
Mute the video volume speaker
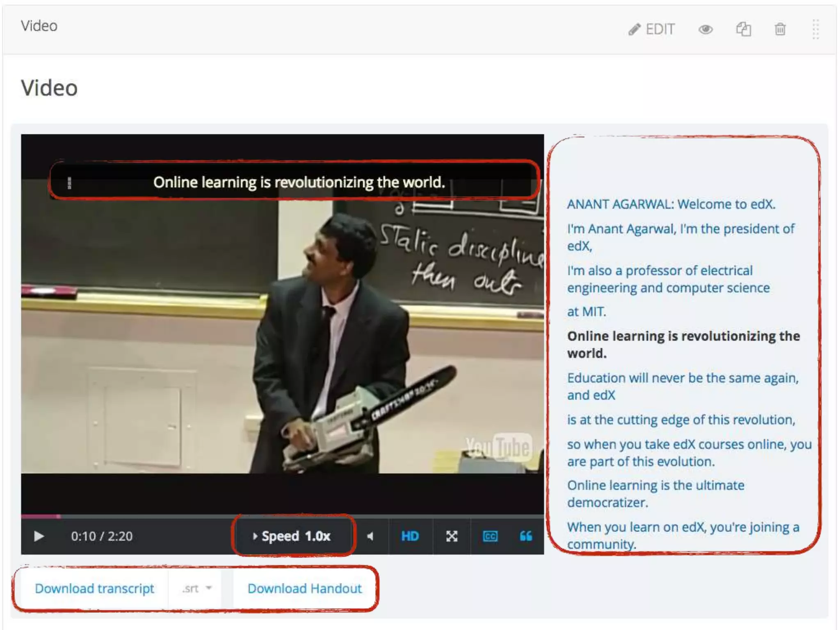tap(370, 536)
